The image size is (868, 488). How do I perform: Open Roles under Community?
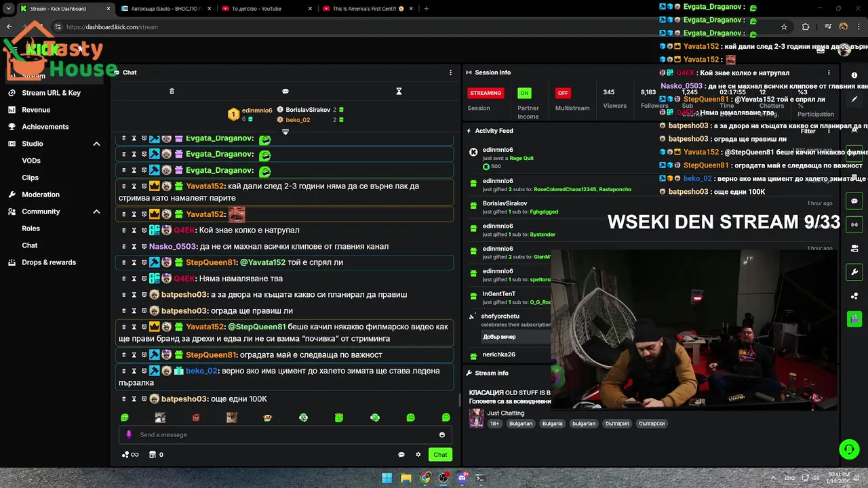31,228
